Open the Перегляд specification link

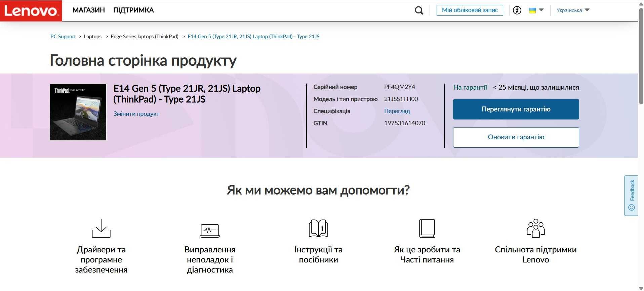[397, 111]
